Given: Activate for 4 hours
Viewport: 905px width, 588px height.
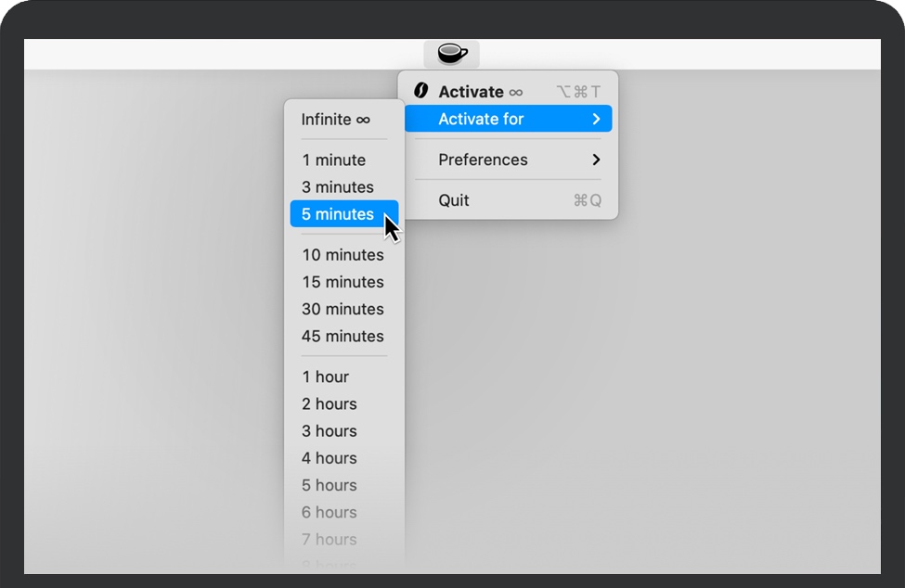Looking at the screenshot, I should (x=329, y=457).
